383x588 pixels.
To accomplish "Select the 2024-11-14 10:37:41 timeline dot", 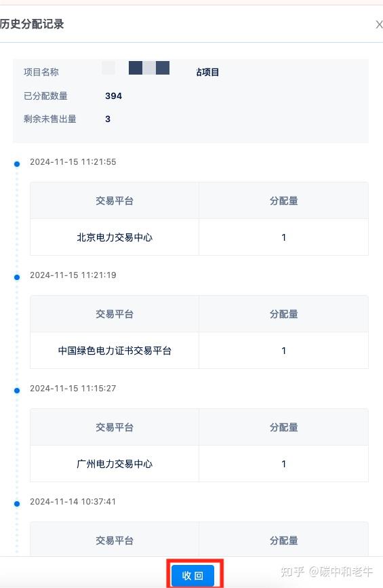I will pos(17,504).
